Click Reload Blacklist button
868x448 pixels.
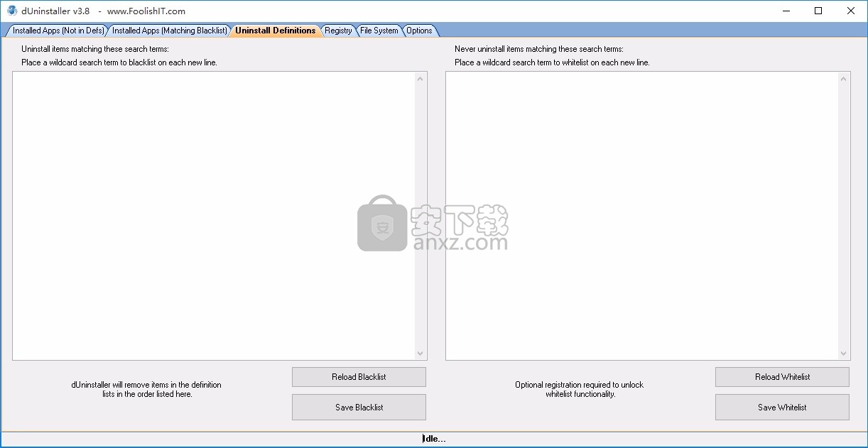click(359, 377)
